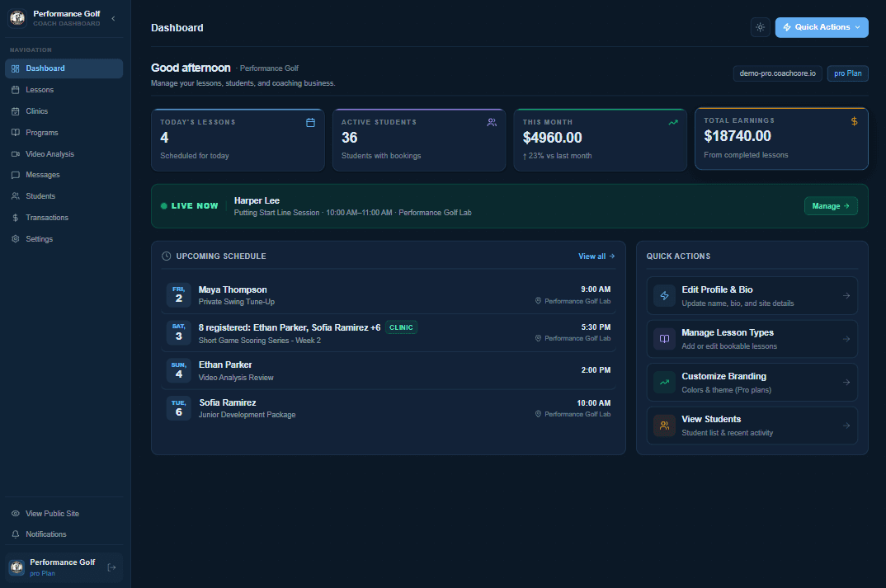Click the Transactions dollar icon in sidebar
The height and width of the screenshot is (588, 886).
(15, 218)
